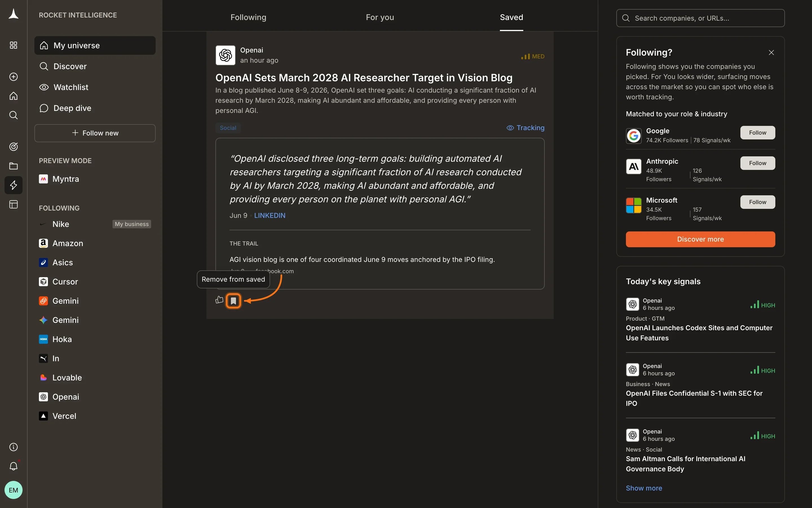The height and width of the screenshot is (508, 812).
Task: Click the info circle icon
Action: click(14, 447)
